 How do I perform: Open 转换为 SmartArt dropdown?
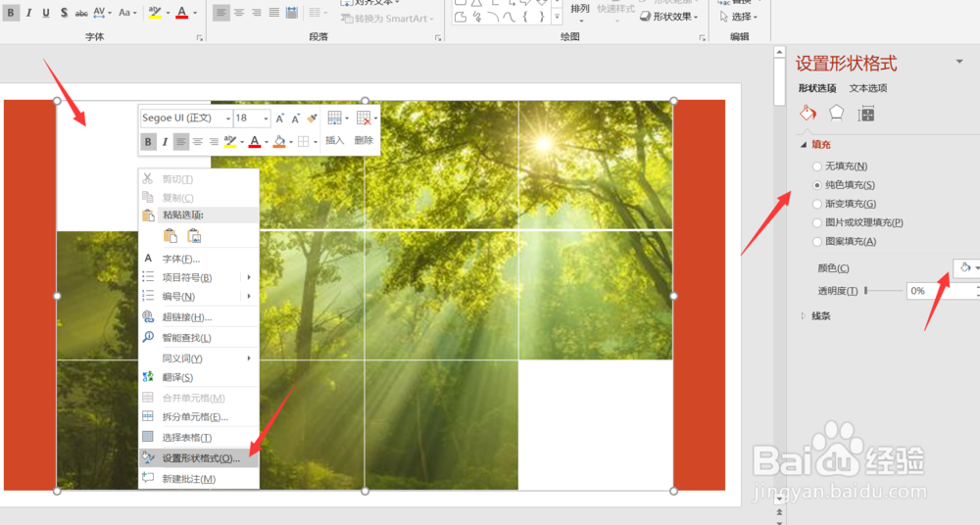tap(387, 19)
